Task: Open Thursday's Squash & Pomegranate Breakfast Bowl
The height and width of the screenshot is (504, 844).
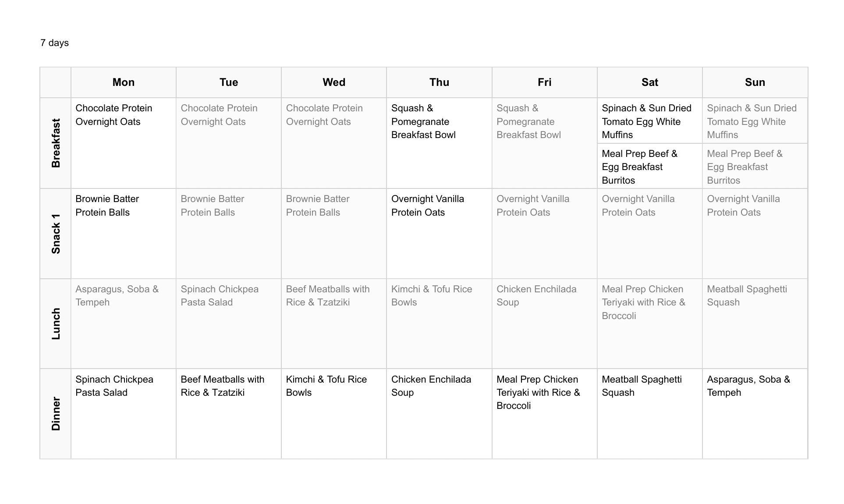Action: click(423, 121)
